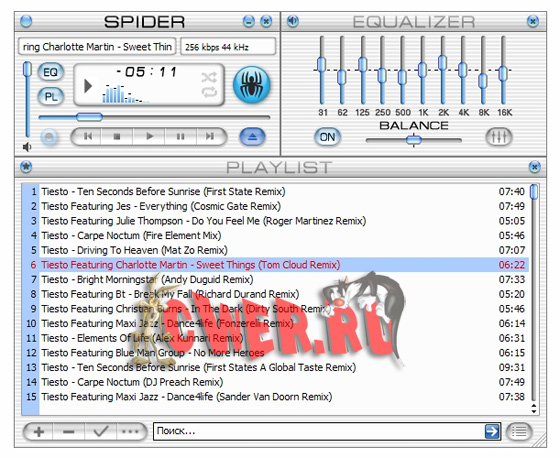Viewport: 560px width, 458px height.
Task: Toggle shuffle mode in the display
Action: click(209, 77)
